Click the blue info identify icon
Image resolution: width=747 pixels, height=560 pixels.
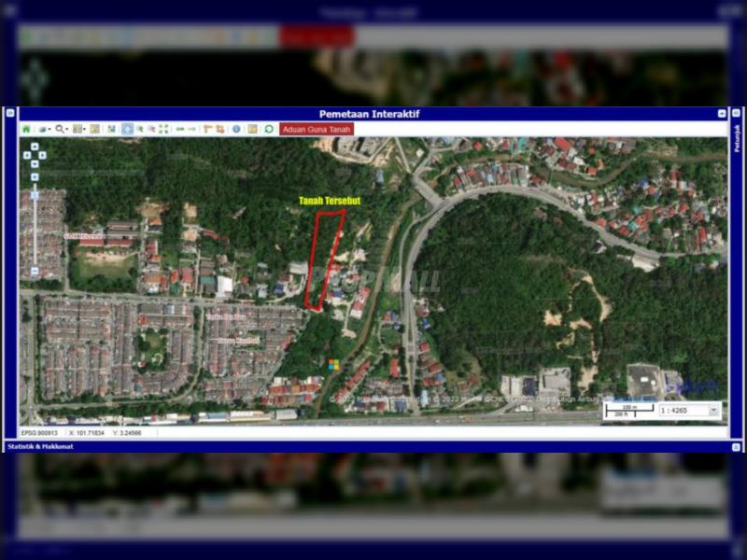coord(236,130)
